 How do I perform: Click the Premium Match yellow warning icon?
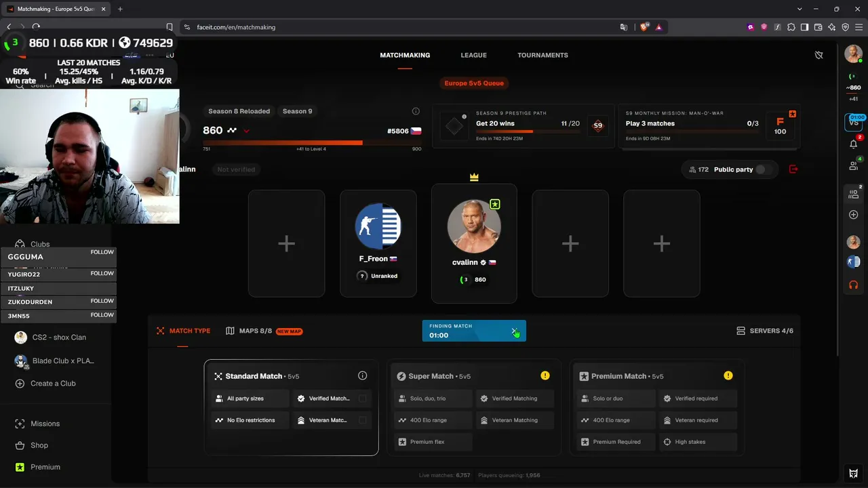click(x=728, y=375)
